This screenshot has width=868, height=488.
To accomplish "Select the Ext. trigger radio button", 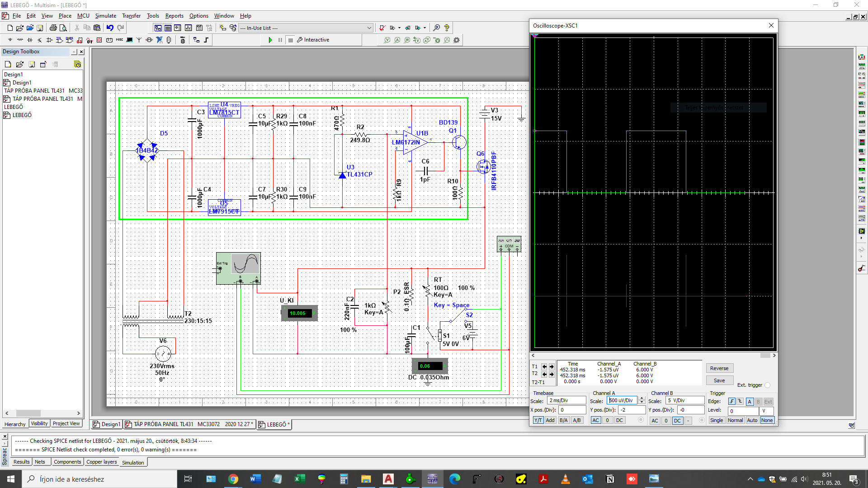I will 767,385.
